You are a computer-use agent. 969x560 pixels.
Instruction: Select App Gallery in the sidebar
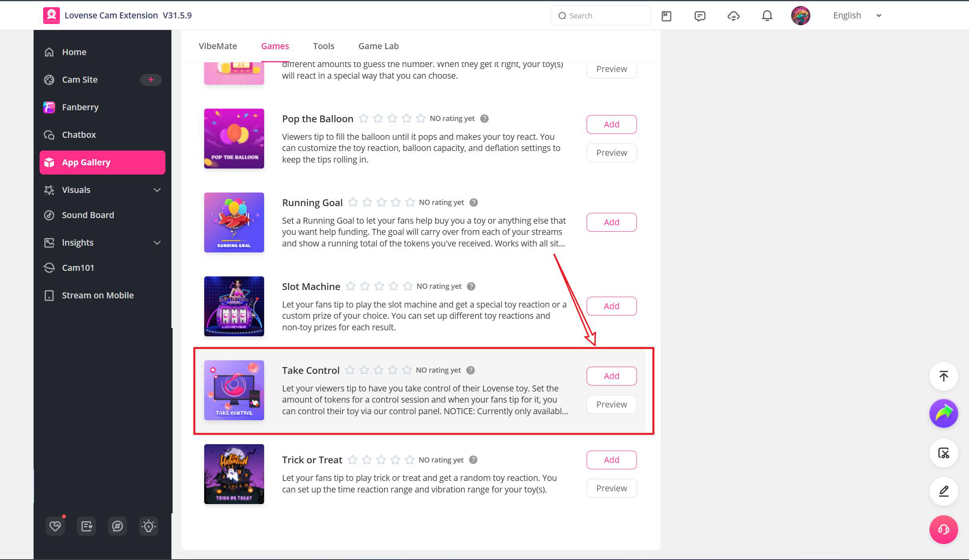click(102, 162)
